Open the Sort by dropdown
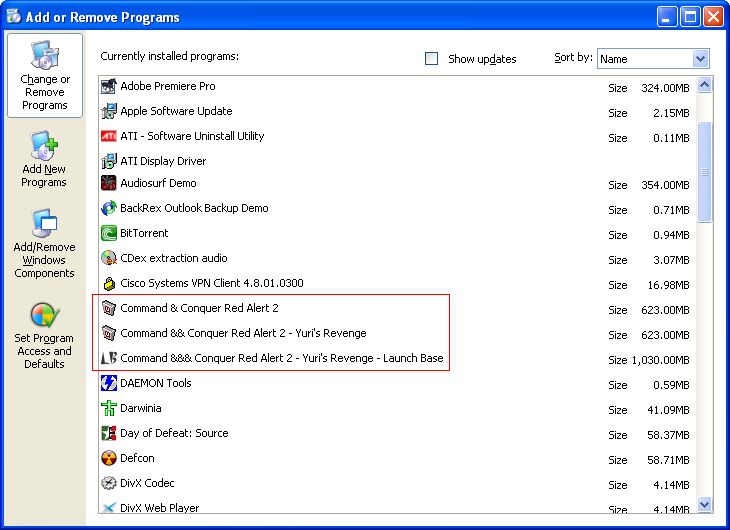The height and width of the screenshot is (530, 730). coord(700,59)
